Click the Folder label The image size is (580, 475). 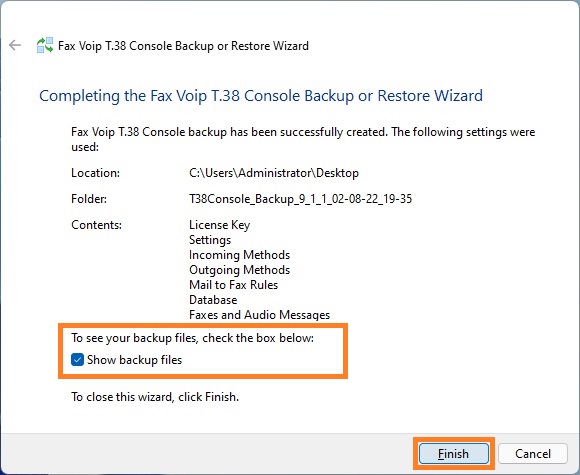(x=89, y=199)
